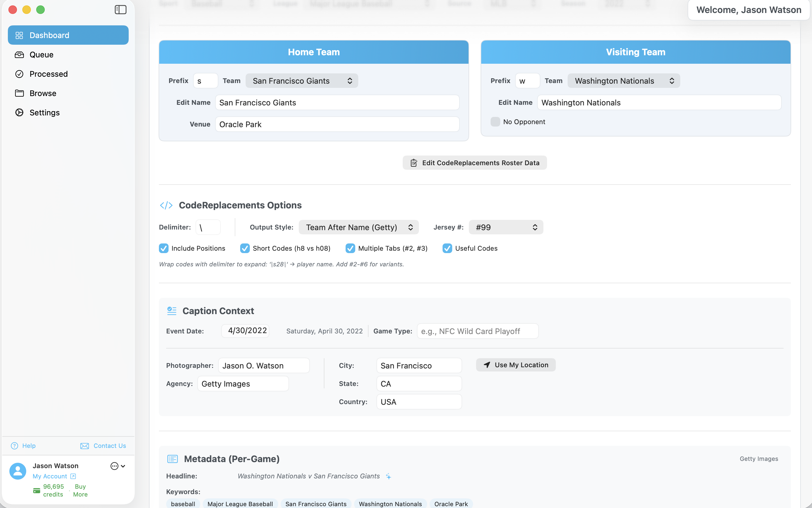Click the sparkle icon beside the headline

pos(388,476)
